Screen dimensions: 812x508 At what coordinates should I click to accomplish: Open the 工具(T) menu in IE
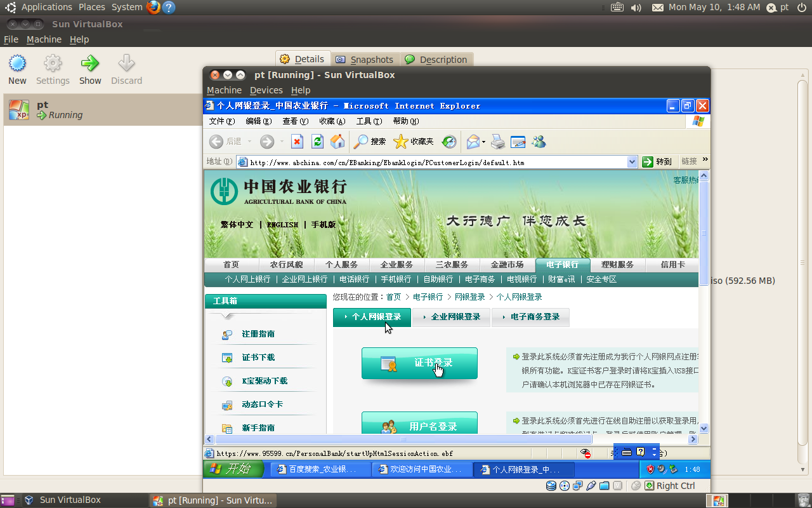point(369,121)
